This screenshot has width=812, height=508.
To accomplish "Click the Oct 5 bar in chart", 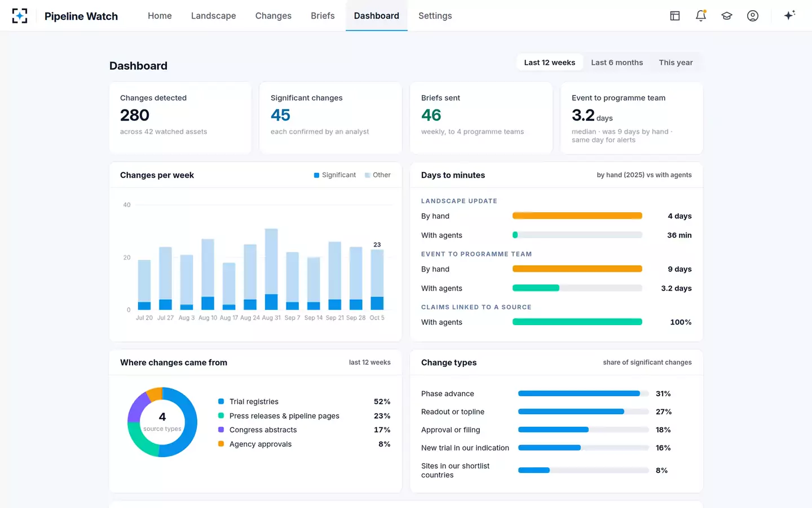I will (377, 280).
